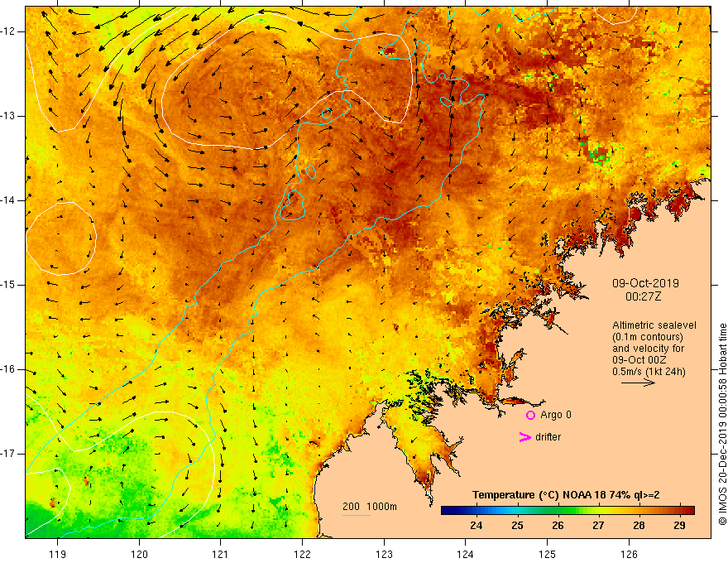This screenshot has width=728, height=563.
Task: Click the '200 1000m' isobath label
Action: [x=370, y=507]
